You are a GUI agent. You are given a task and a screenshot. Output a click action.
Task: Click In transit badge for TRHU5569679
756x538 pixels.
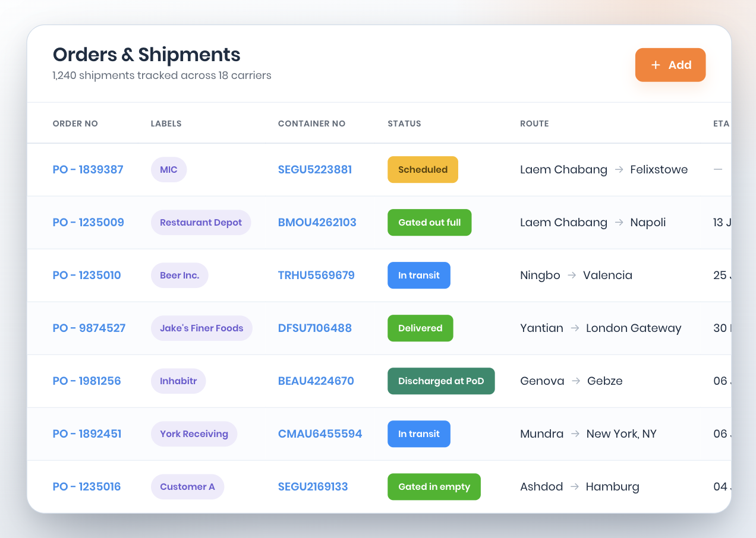click(419, 276)
